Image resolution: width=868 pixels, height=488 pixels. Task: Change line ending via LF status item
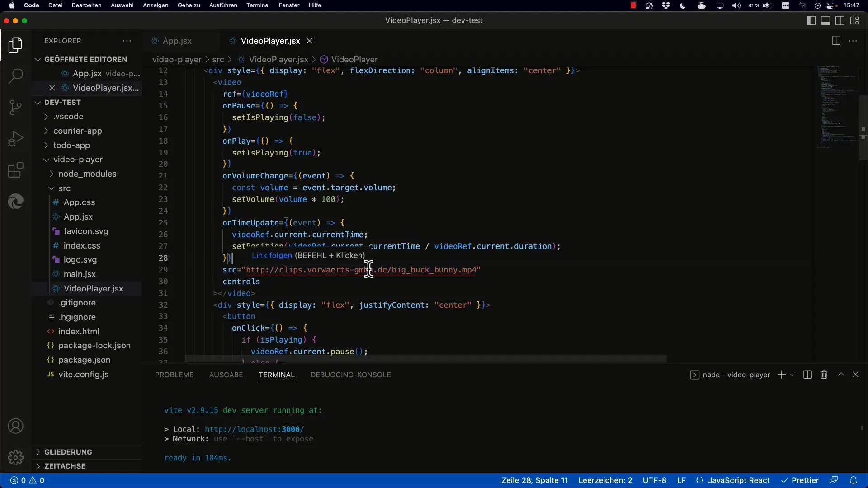point(681,480)
